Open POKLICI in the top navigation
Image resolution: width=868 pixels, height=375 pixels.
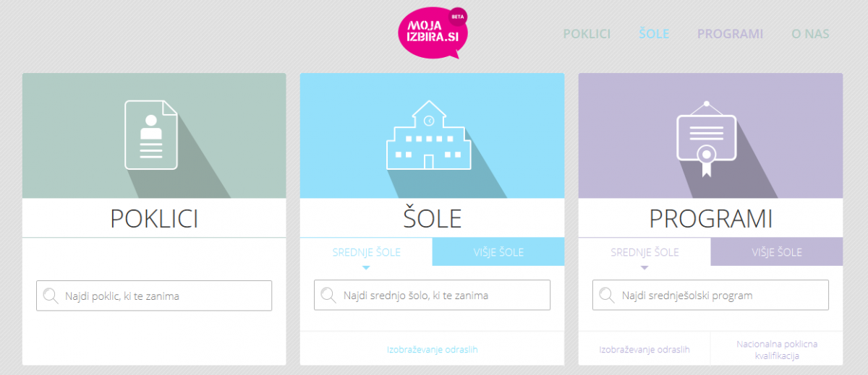587,34
